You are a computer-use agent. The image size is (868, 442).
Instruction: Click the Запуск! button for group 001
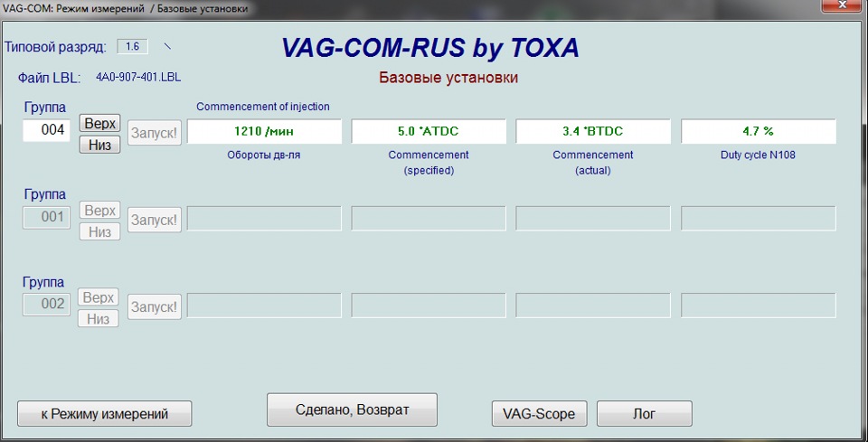(155, 220)
